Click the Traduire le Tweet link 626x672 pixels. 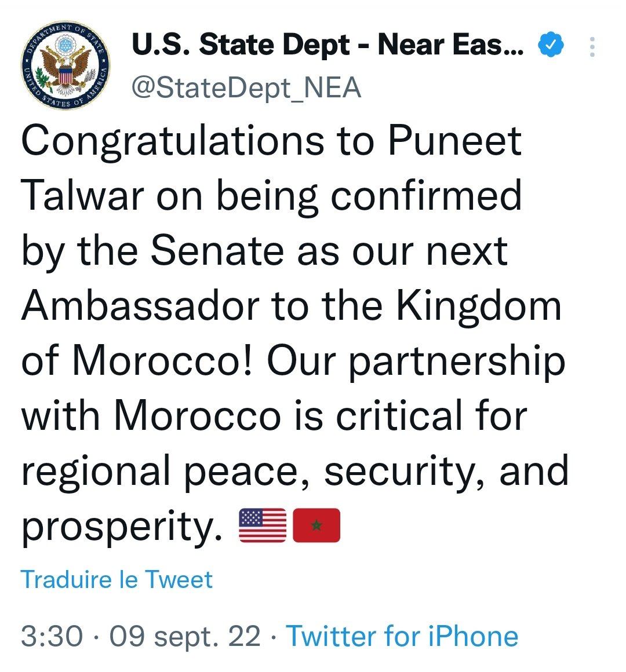click(117, 579)
